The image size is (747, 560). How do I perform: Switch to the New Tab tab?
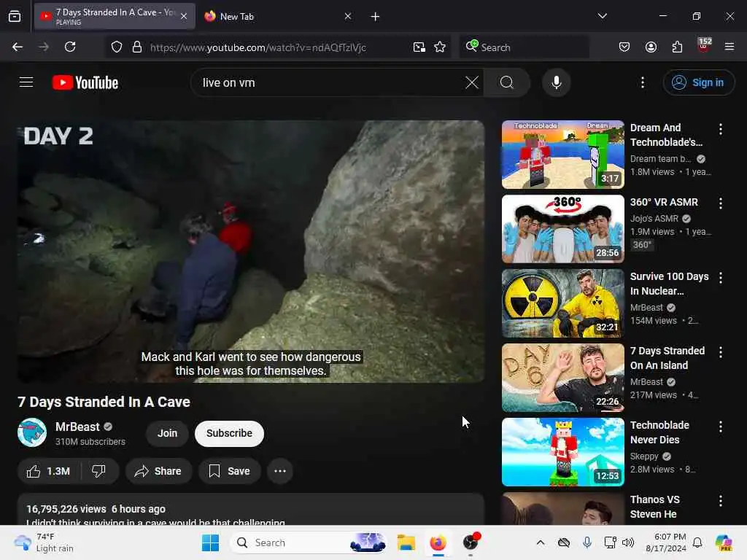278,16
